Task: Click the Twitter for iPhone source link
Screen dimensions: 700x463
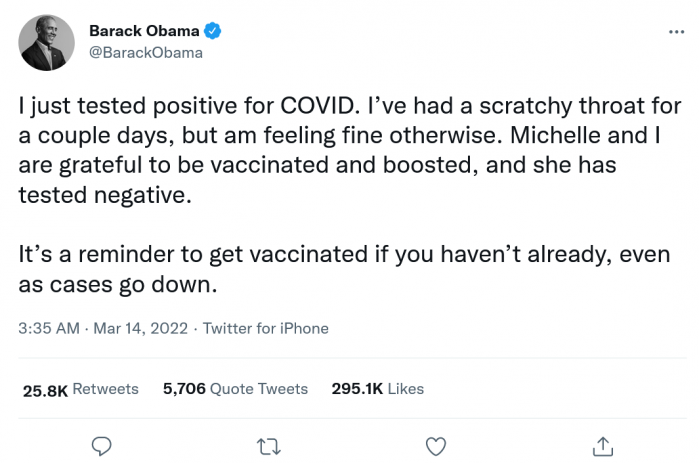Action: point(265,328)
